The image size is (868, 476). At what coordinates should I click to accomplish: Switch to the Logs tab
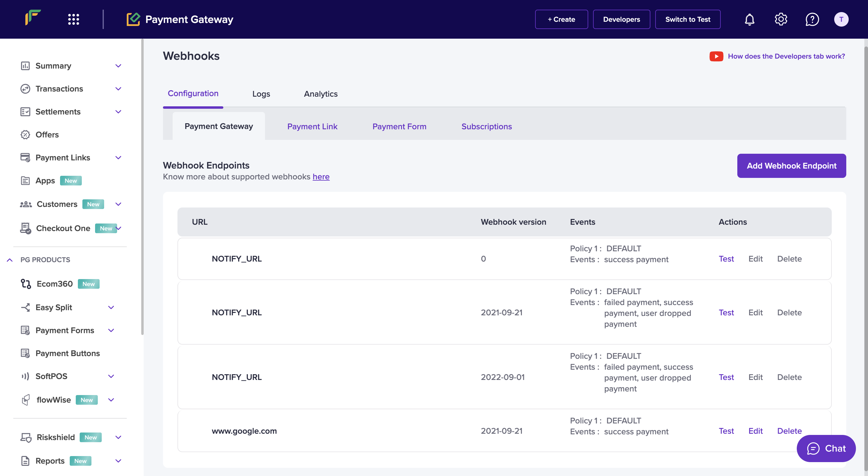click(261, 93)
